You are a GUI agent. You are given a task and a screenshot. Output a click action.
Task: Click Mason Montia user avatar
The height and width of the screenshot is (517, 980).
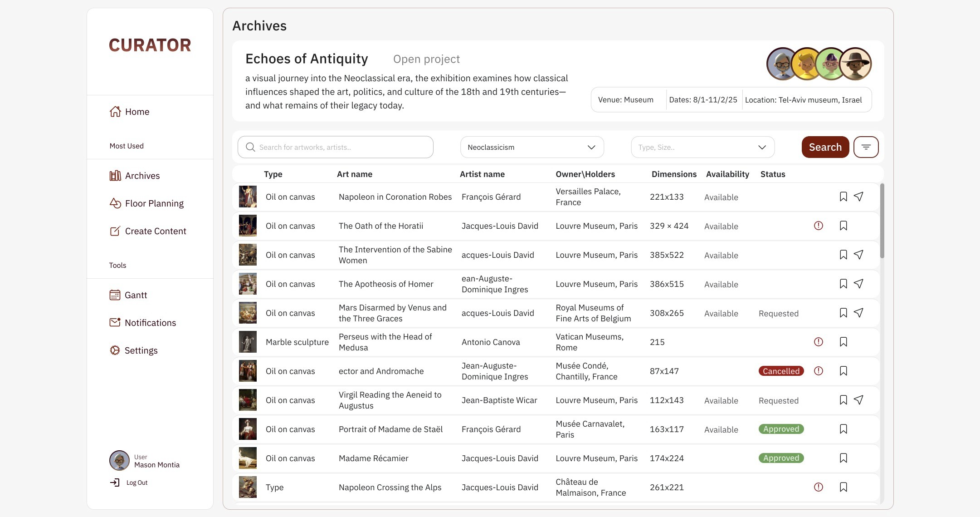[x=119, y=461]
